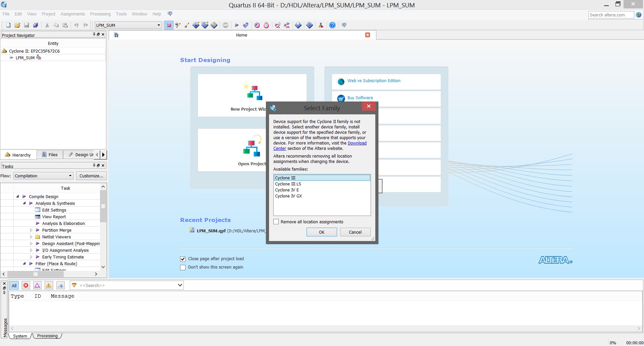Open Web vs Subscription Edition link
Viewport: 644px width, 346px height.
tap(374, 81)
